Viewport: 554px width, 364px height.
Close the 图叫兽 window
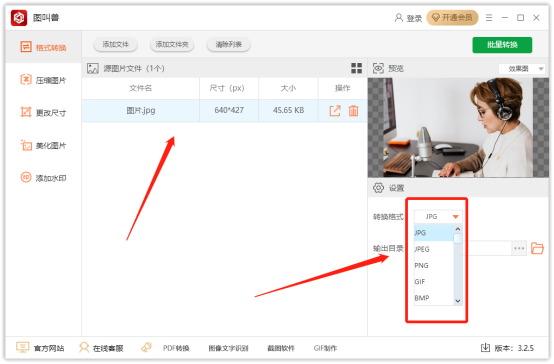pos(536,18)
